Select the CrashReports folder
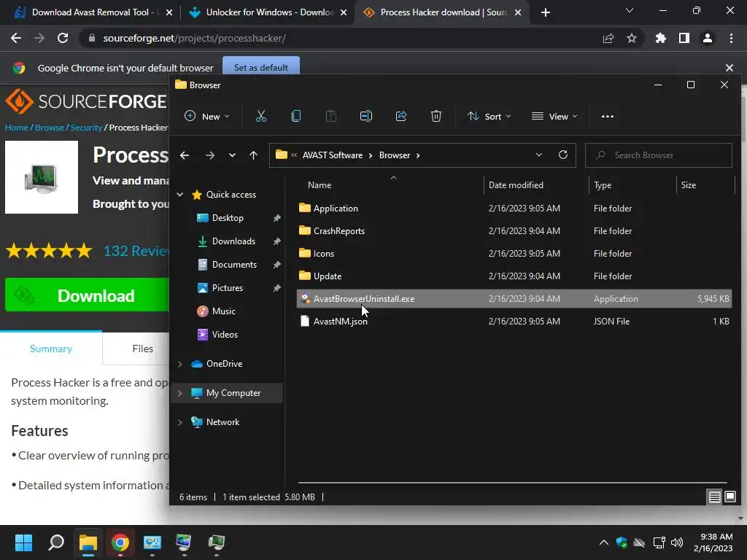The image size is (747, 560). tap(514, 231)
